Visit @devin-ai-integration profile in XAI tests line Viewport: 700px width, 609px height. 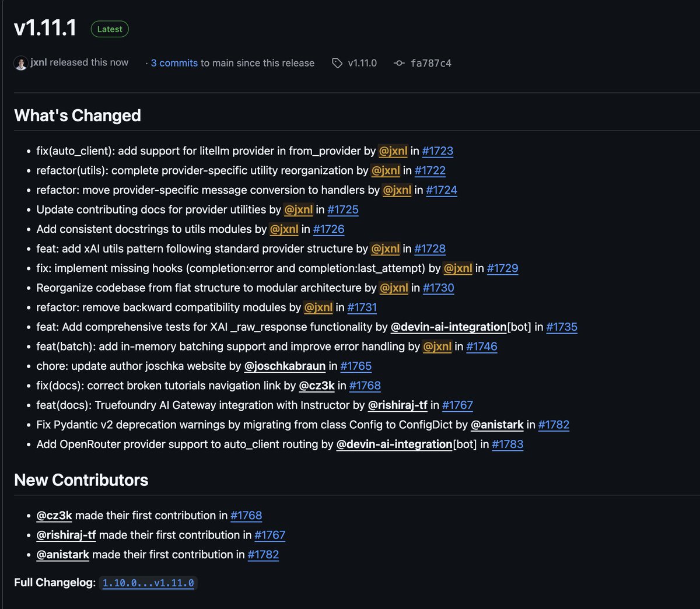coord(448,327)
